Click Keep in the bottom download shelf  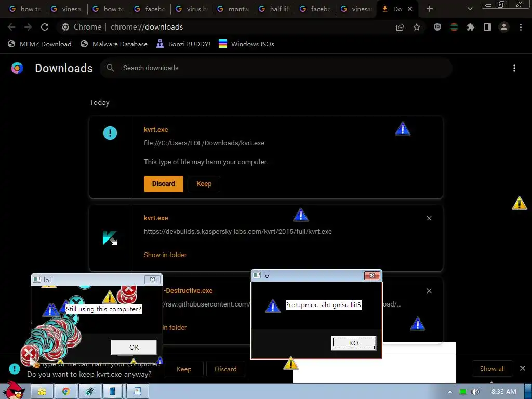pos(184,369)
